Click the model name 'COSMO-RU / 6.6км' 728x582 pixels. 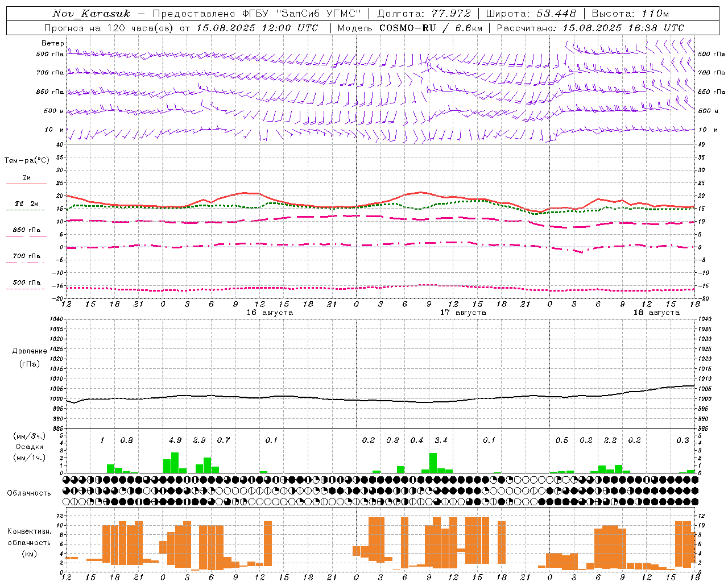[431, 28]
